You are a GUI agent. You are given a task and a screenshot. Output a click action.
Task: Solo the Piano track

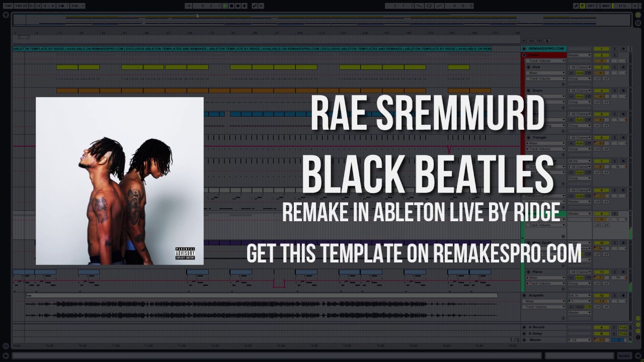tap(615, 272)
